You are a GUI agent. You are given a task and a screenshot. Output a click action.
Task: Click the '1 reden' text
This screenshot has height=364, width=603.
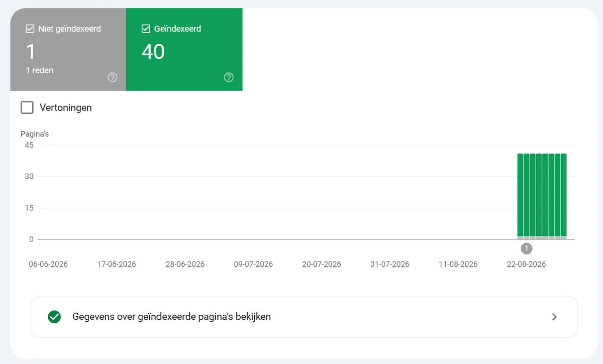coord(40,70)
